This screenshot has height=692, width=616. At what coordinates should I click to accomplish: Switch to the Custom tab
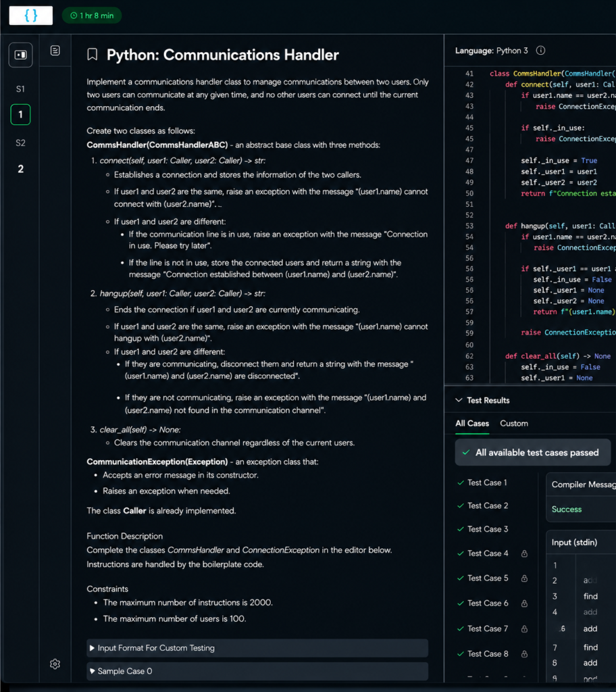pyautogui.click(x=513, y=423)
